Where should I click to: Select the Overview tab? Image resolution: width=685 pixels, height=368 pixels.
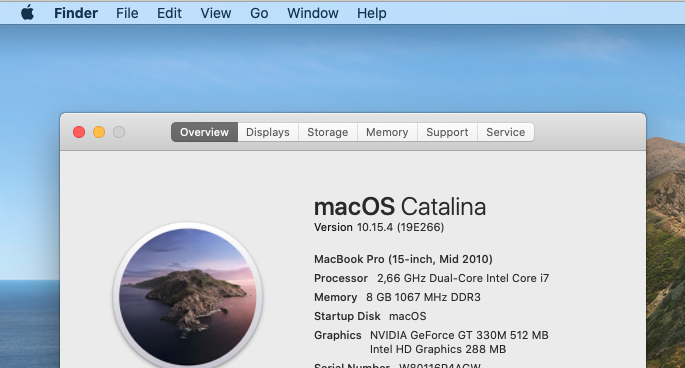(x=204, y=132)
